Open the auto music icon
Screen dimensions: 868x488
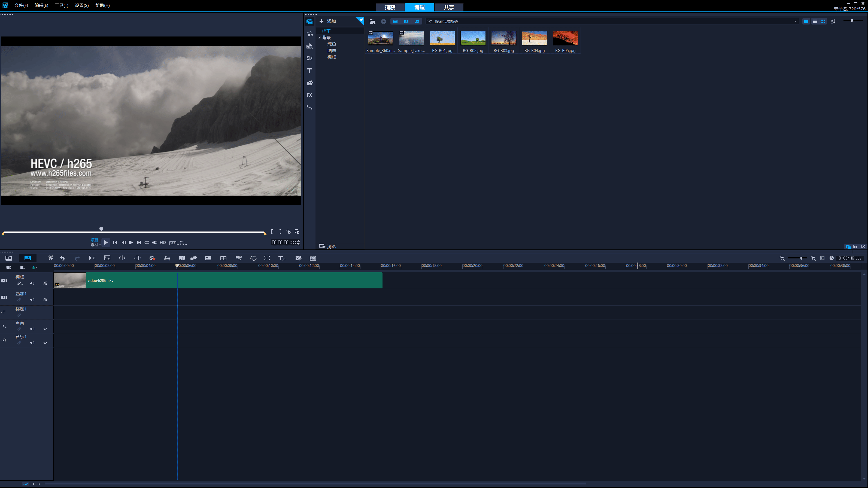[182, 258]
